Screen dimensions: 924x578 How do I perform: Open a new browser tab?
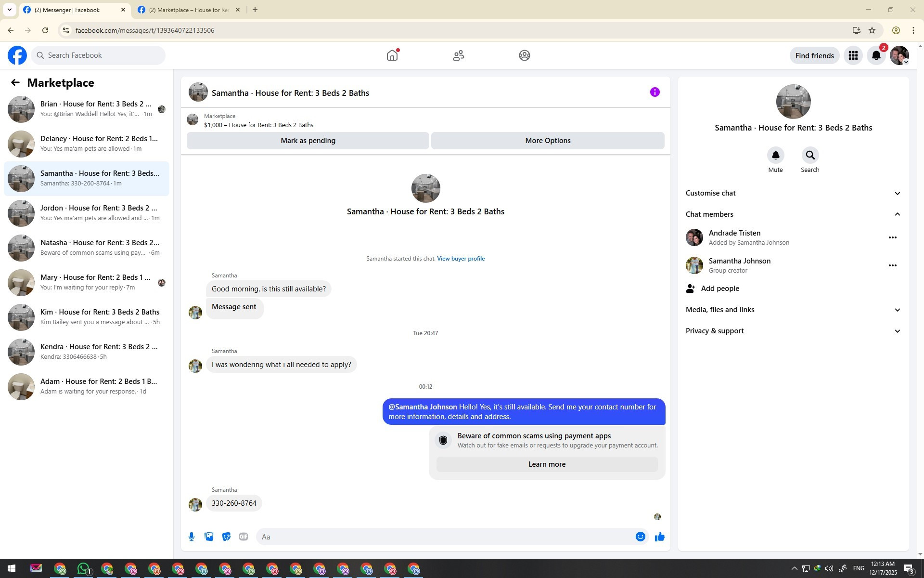click(x=255, y=10)
